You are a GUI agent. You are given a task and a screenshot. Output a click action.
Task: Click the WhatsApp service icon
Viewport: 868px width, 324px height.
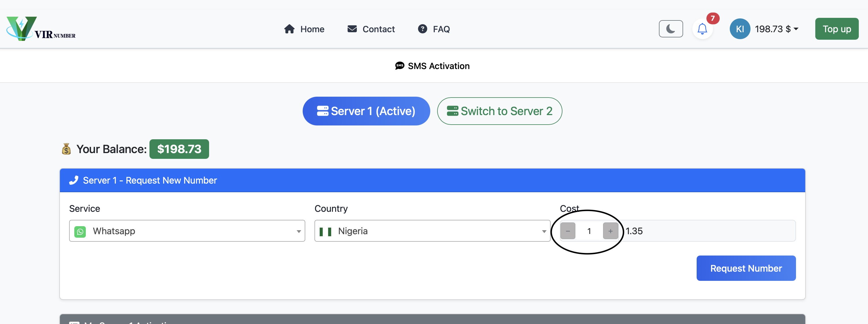(x=80, y=231)
